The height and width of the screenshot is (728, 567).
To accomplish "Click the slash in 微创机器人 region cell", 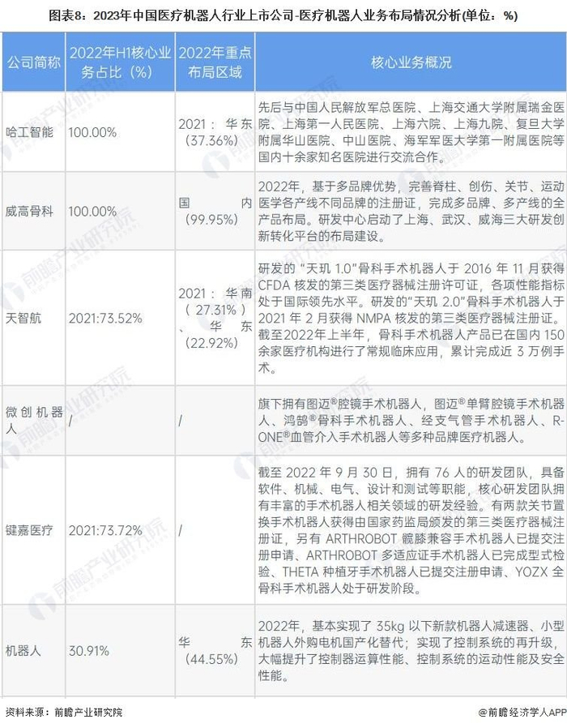I will pos(181,421).
